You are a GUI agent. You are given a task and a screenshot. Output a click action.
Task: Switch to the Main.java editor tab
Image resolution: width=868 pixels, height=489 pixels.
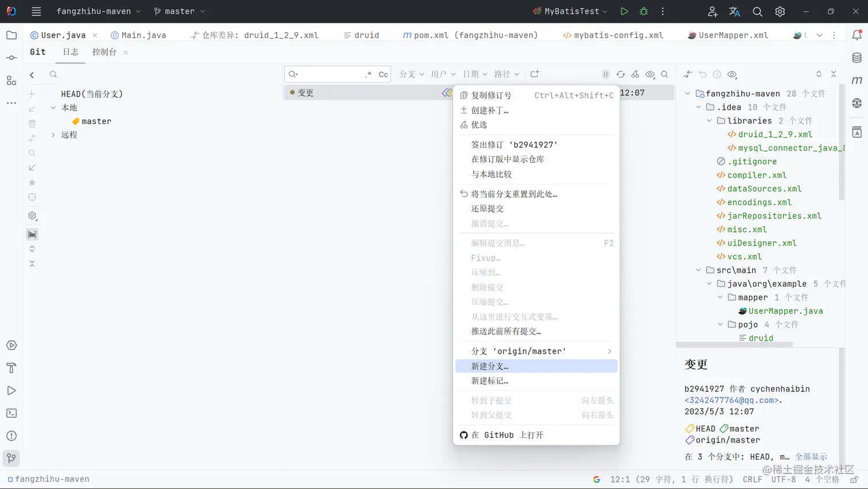[x=138, y=35]
